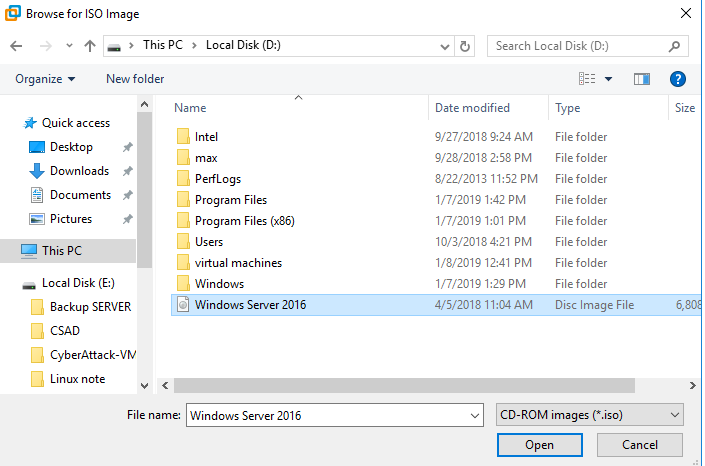705x466 pixels.
Task: Open Desktop in Quick access
Action: coord(71,147)
